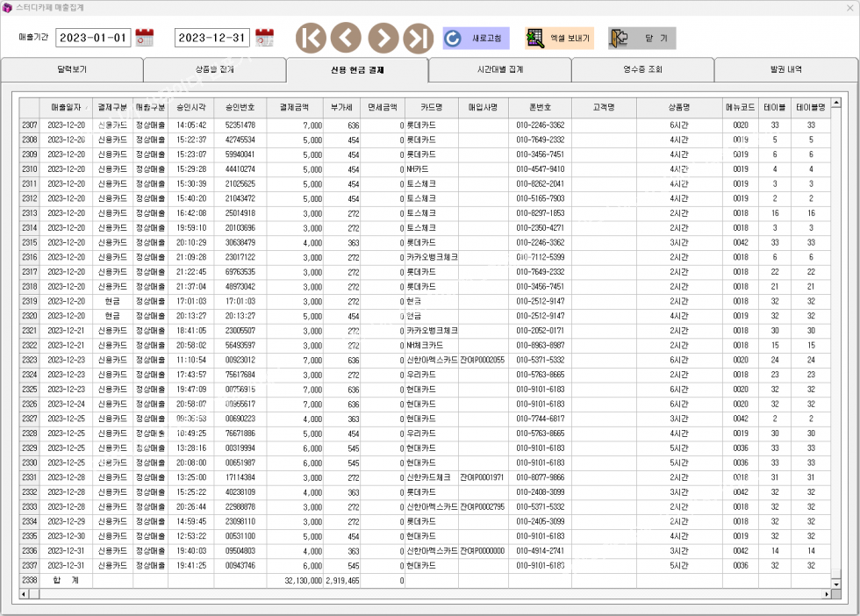This screenshot has width=860, height=616.
Task: Switch to the 상품별 집계 tab
Action: pos(214,69)
